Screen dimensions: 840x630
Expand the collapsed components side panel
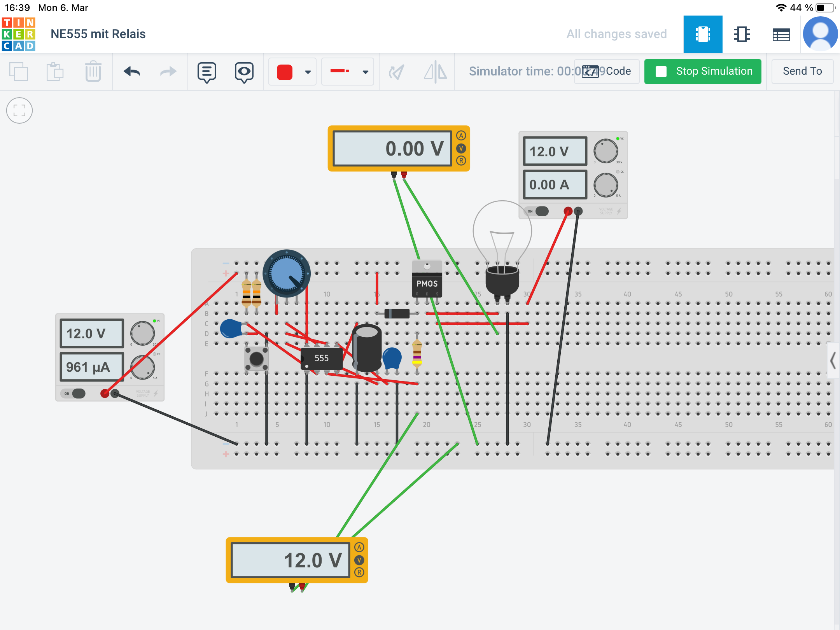click(x=833, y=360)
